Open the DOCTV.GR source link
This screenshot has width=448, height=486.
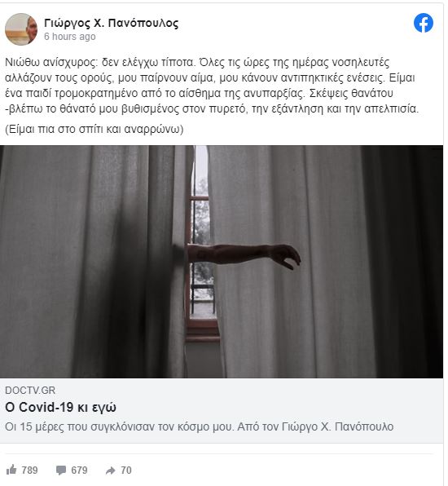30,391
